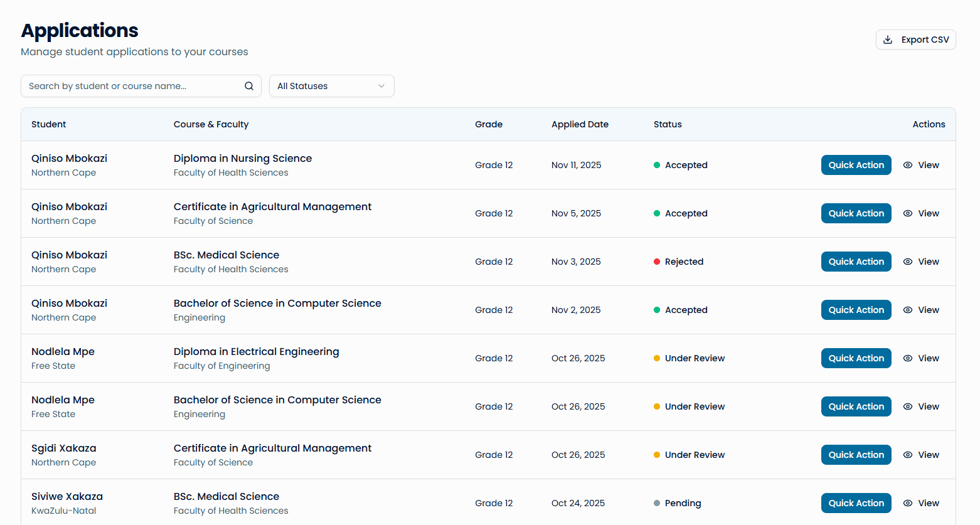Click the red Rejected status dot
This screenshot has height=525, width=980.
658,262
